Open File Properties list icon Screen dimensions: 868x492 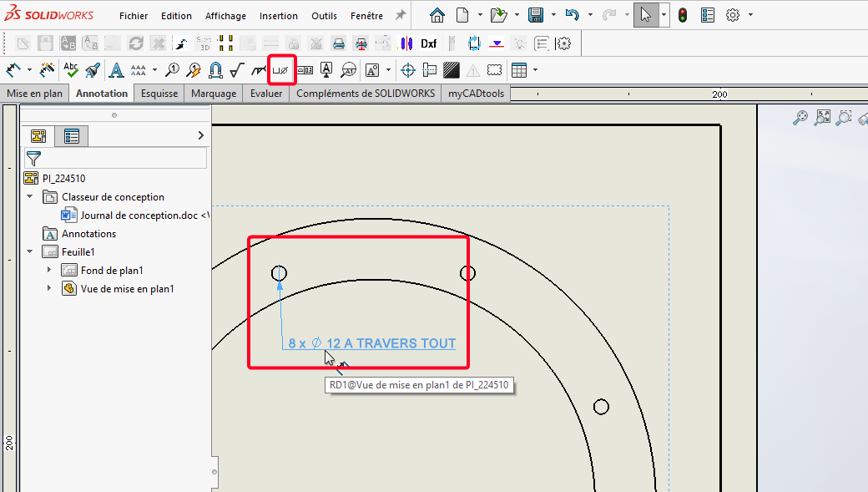click(708, 16)
